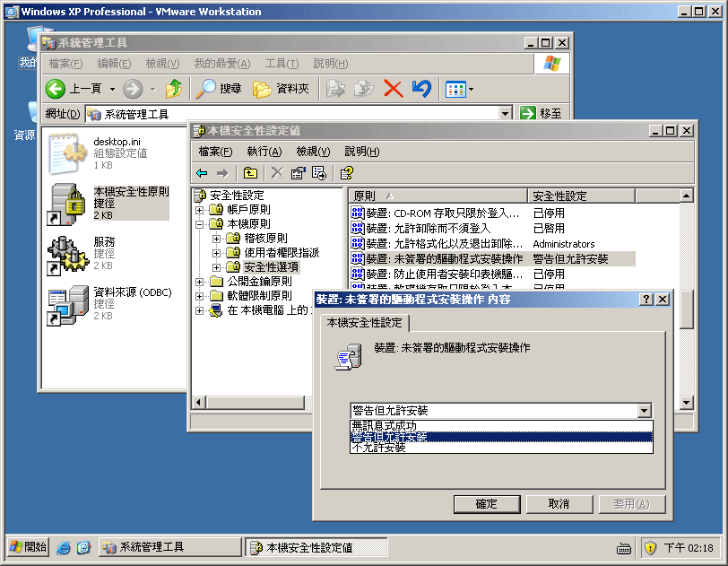This screenshot has height=566, width=728.
Task: Click the Up folder icon in Explorer toolbar
Action: click(174, 89)
